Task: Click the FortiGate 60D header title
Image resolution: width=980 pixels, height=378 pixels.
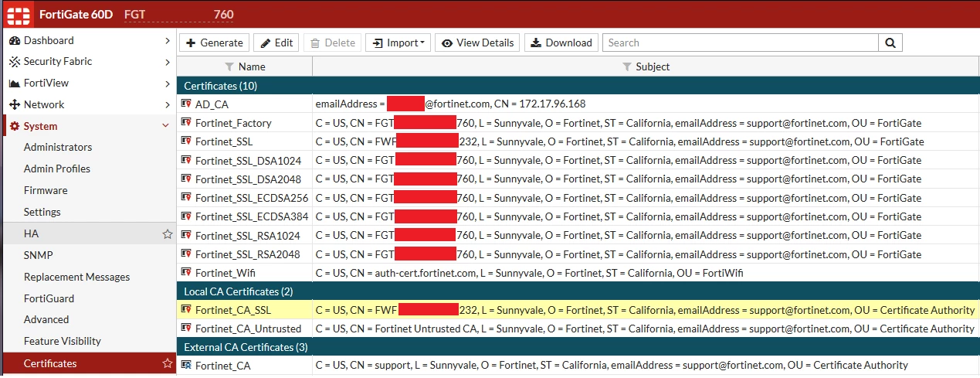Action: 76,14
